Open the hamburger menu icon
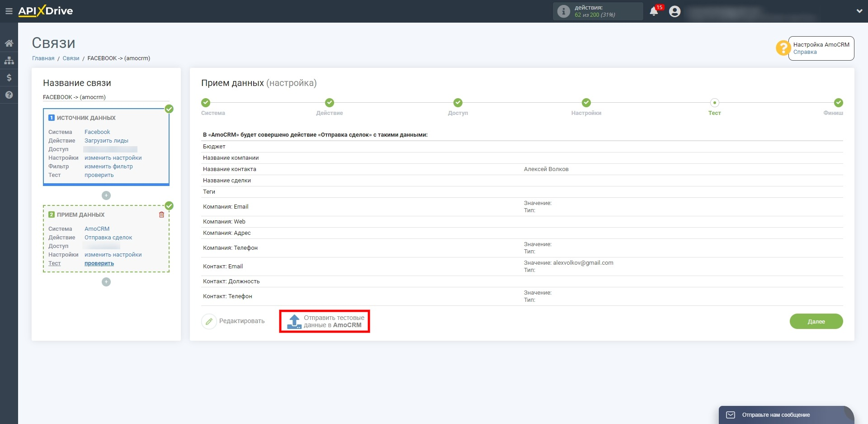The width and height of the screenshot is (868, 424). [9, 11]
